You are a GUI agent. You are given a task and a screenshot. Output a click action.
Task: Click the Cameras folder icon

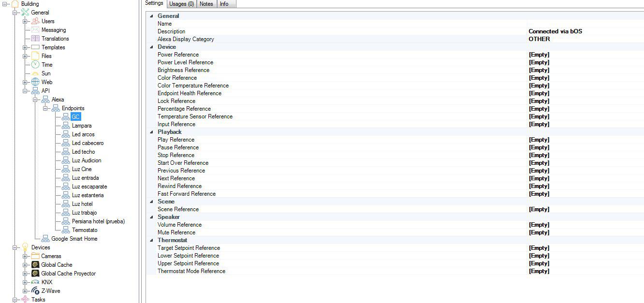tap(35, 256)
